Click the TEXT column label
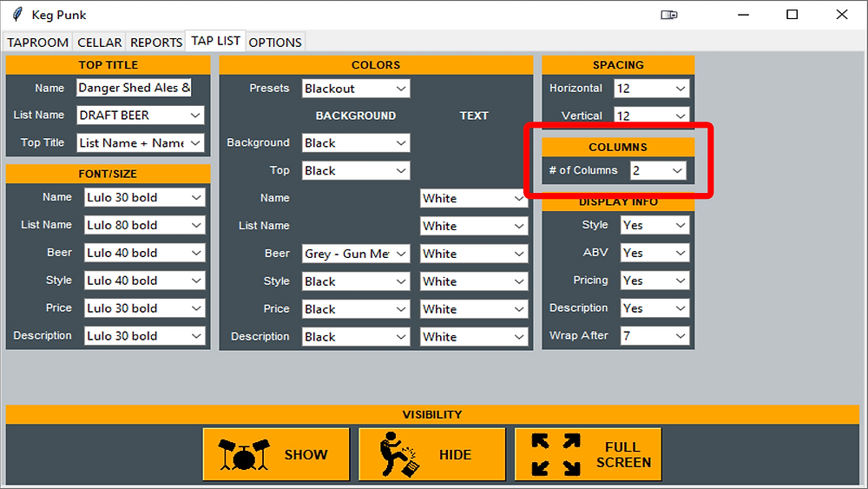 pos(474,116)
